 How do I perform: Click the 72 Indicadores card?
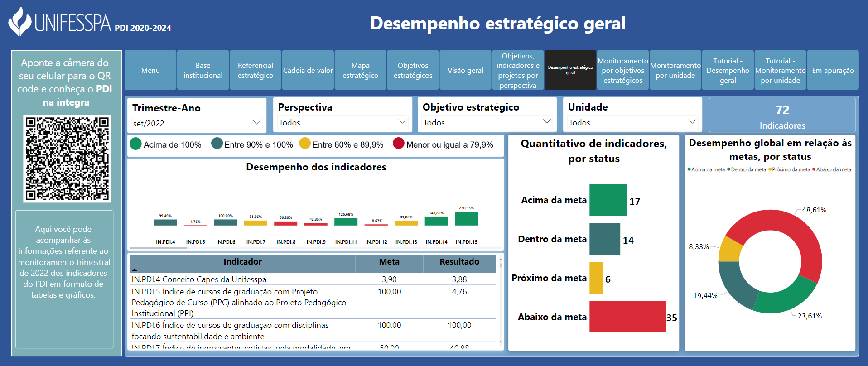tap(782, 116)
